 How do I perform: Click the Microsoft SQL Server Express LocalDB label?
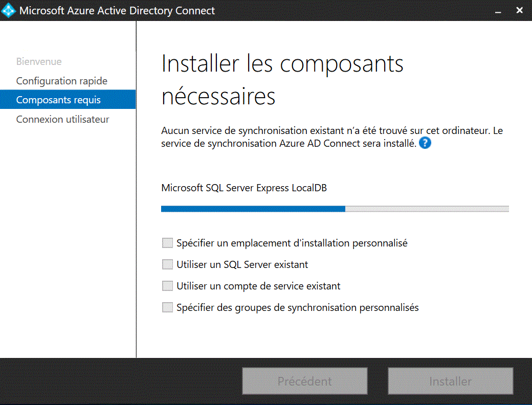[x=244, y=188]
